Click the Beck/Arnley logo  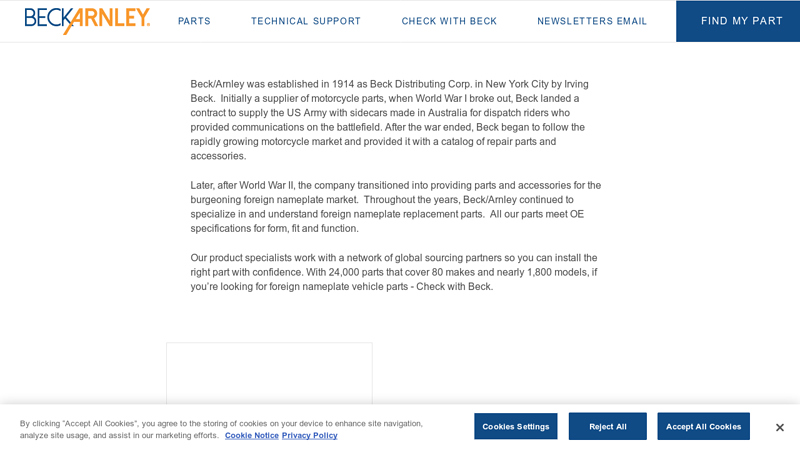click(x=87, y=20)
